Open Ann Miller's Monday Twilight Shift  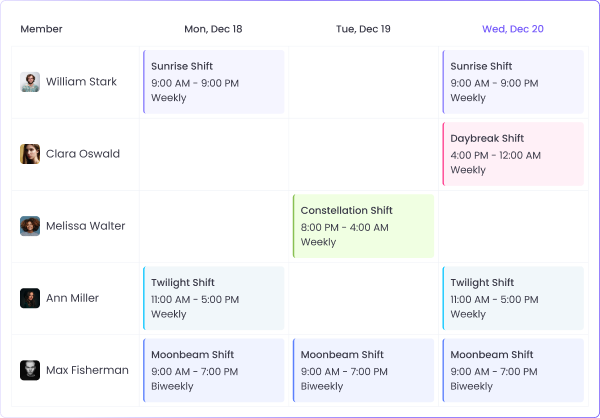[x=214, y=298]
